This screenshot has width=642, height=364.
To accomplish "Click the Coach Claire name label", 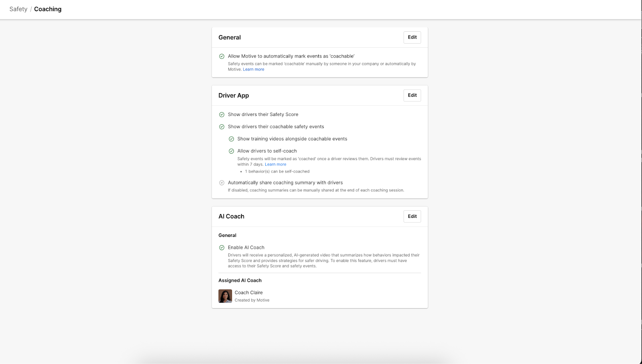I will 248,293.
